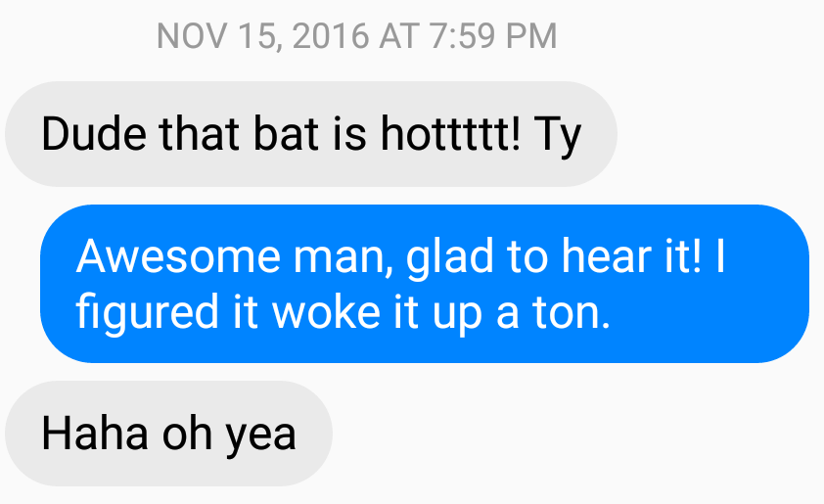Tap '7:59 PM' in the timestamp

[492, 36]
